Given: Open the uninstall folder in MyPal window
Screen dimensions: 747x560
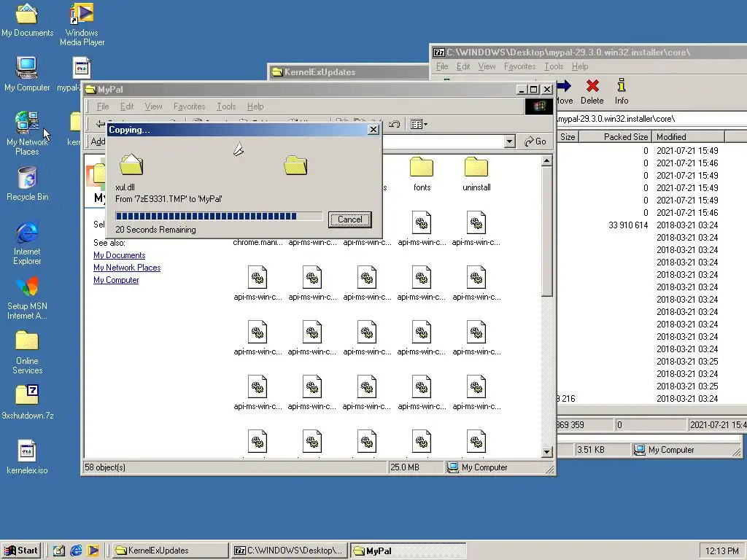Looking at the screenshot, I should (476, 174).
